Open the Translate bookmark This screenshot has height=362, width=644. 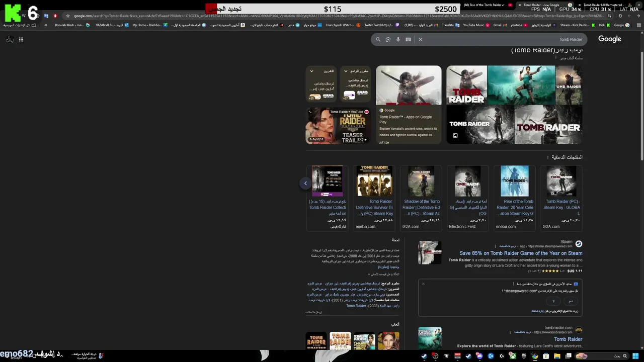pyautogui.click(x=451, y=25)
